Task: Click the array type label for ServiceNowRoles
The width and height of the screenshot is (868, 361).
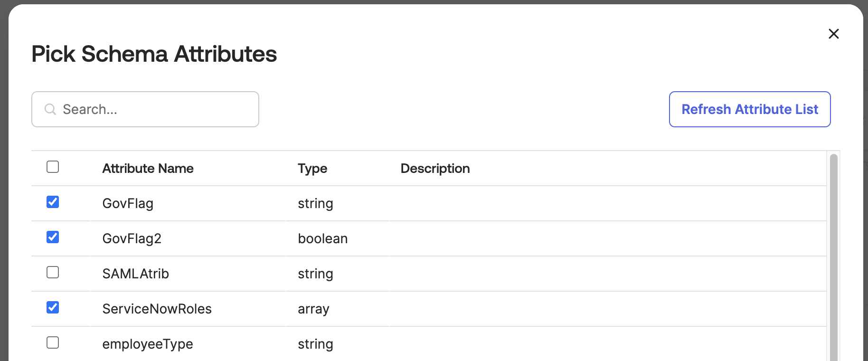Action: 313,308
